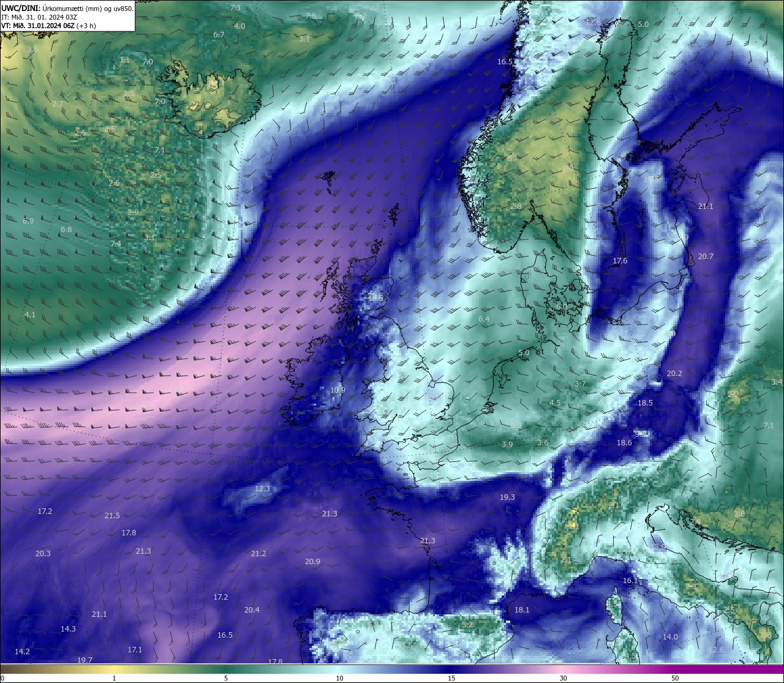This screenshot has height=683, width=784.
Task: Click the map value "17.6" over the Baltic
Action: (x=620, y=260)
